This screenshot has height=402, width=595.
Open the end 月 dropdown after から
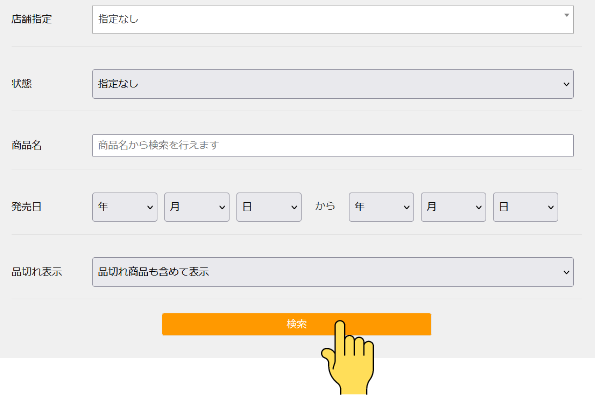pos(453,207)
